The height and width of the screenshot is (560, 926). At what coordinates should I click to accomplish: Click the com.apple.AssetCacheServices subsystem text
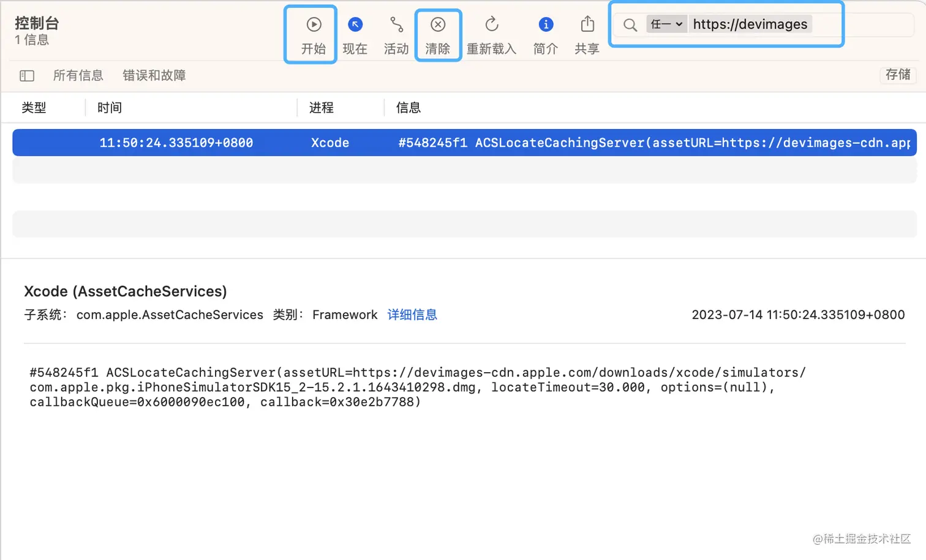tap(170, 315)
